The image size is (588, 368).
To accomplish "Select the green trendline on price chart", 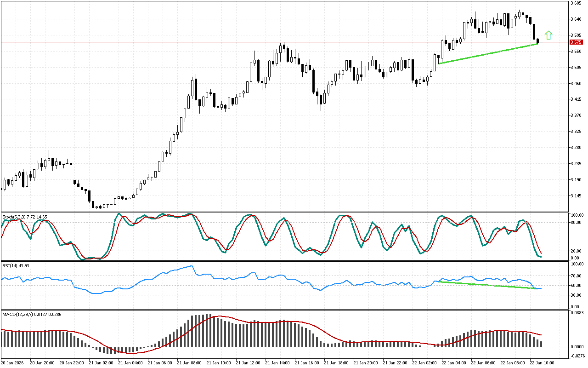I will point(487,54).
